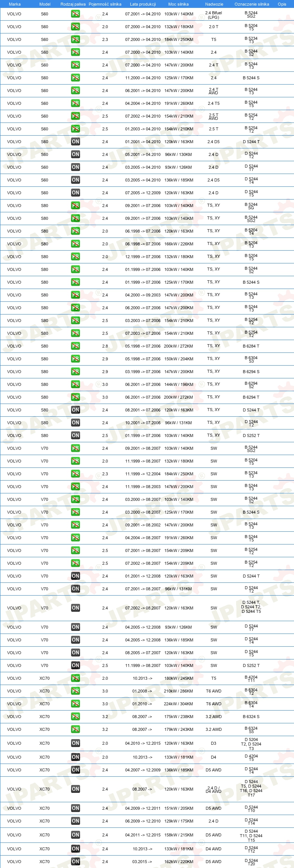Click the '200kW / 272KM' cell in the 2.8 row
Viewport: 294px width, 868px height.
(x=179, y=346)
